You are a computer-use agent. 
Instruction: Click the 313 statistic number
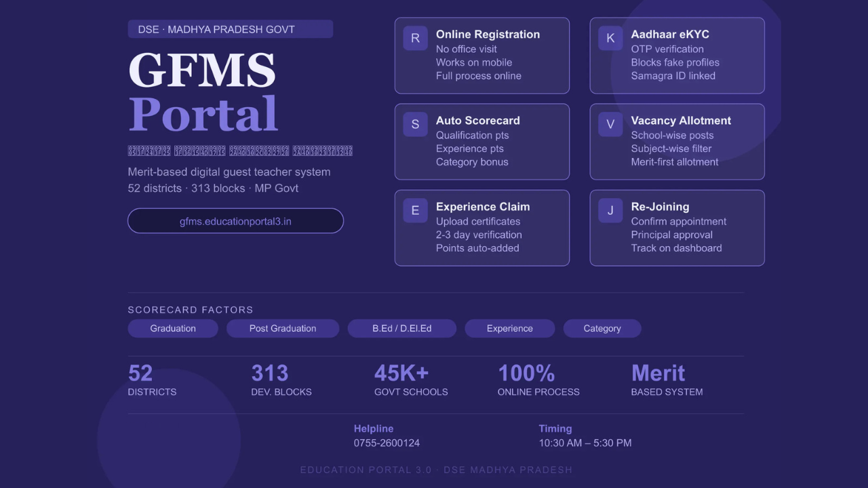pos(270,373)
